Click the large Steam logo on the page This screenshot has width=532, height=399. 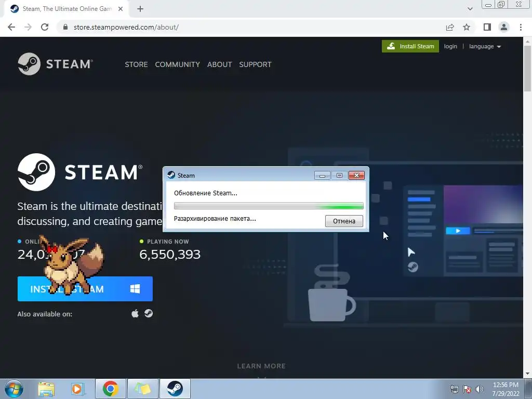point(80,172)
